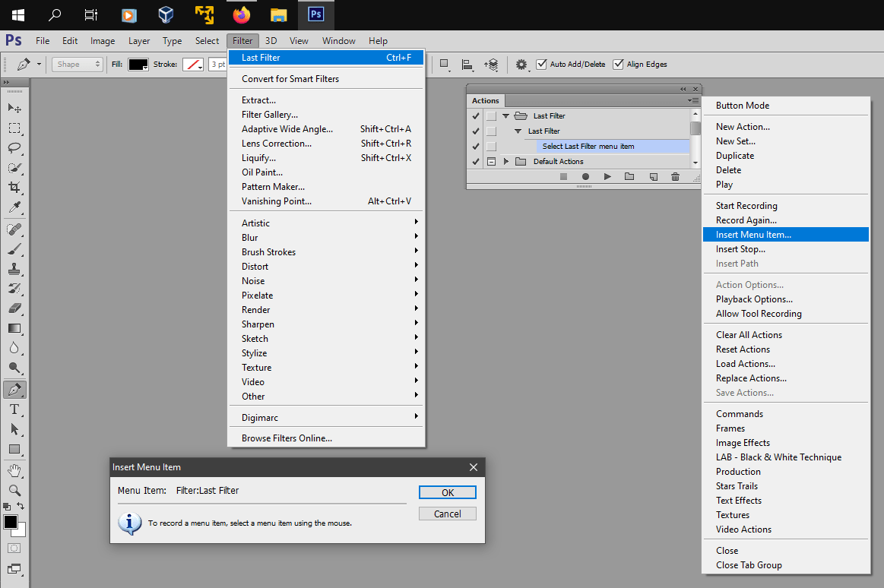The image size is (884, 588).
Task: Select the Zoom tool
Action: 14,491
